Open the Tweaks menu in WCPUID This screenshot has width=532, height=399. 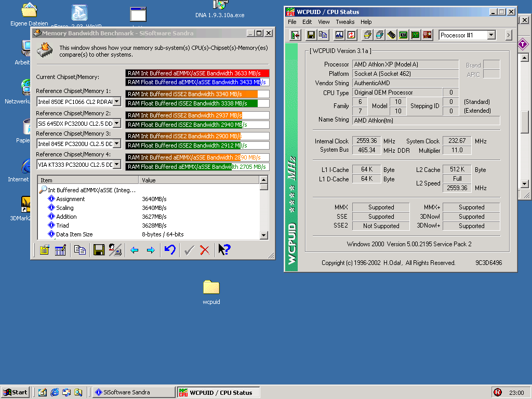[x=345, y=22]
